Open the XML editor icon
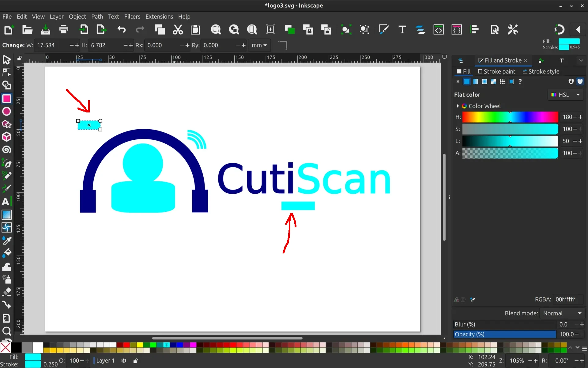This screenshot has height=368, width=588. pos(438,30)
